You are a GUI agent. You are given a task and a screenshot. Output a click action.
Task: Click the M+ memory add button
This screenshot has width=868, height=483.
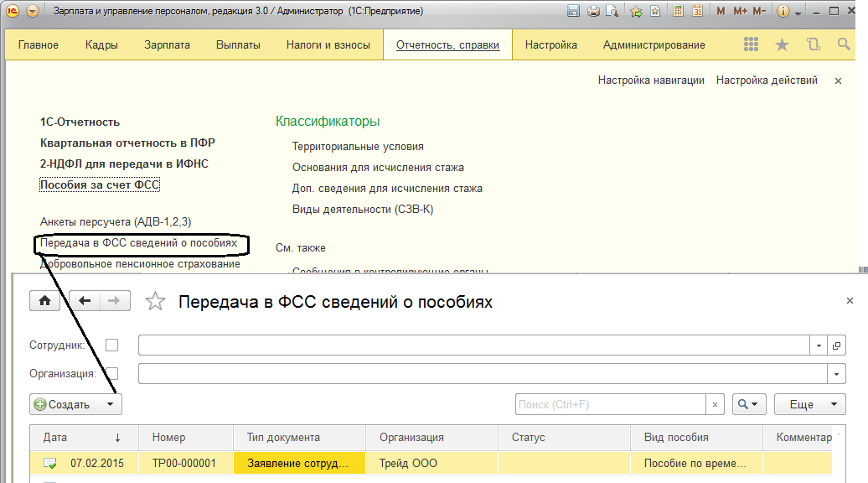(740, 11)
